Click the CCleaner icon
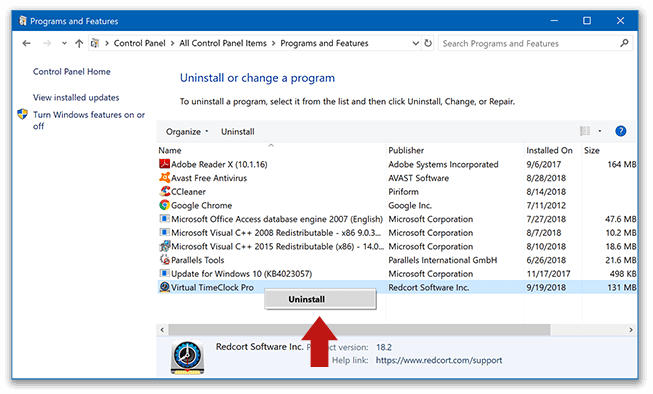The width and height of the screenshot is (653, 394). (164, 191)
